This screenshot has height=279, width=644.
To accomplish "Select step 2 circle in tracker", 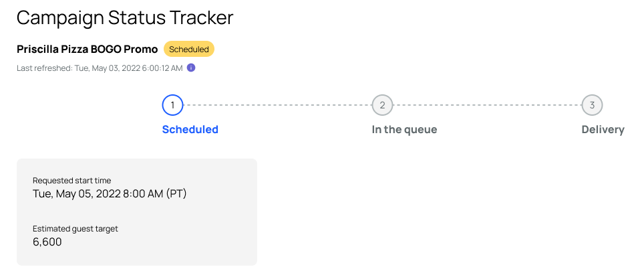I will (382, 105).
